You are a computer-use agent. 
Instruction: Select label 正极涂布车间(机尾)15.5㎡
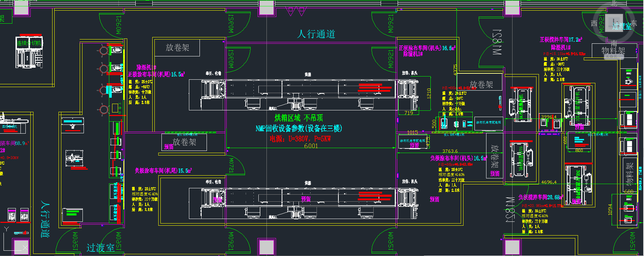(x=156, y=74)
